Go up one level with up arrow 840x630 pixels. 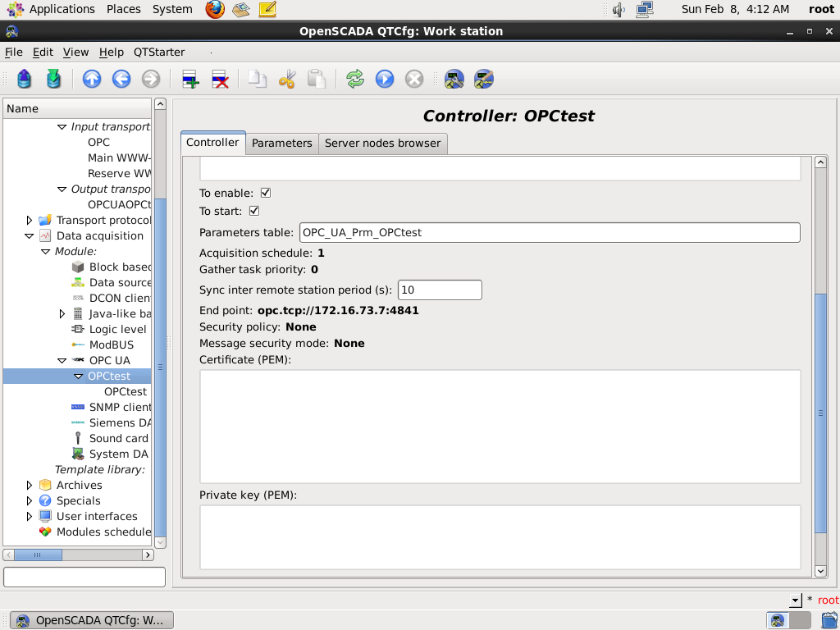pos(92,80)
